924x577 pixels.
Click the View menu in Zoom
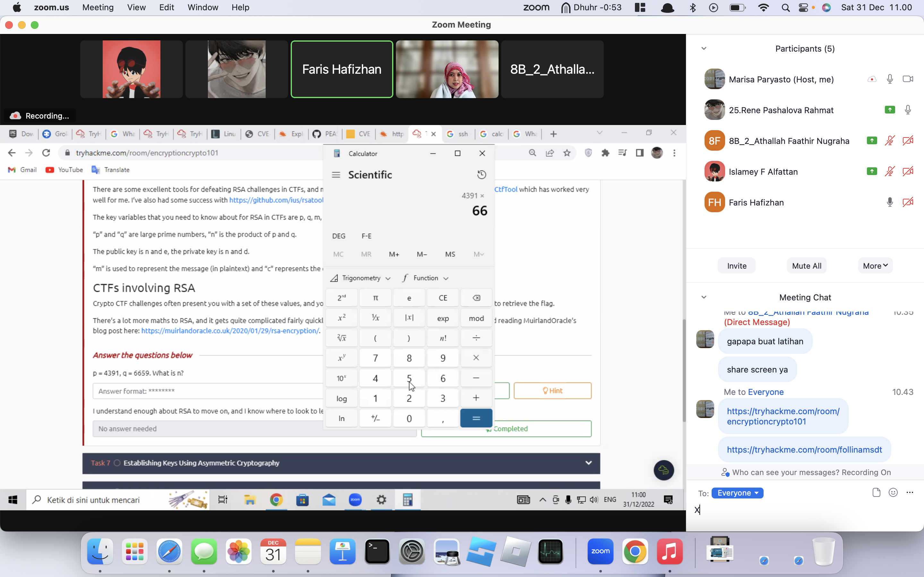[x=136, y=7]
